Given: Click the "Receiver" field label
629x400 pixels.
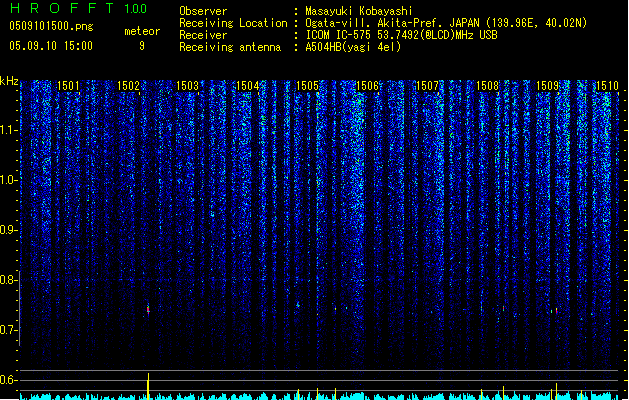Looking at the screenshot, I should (x=203, y=35).
